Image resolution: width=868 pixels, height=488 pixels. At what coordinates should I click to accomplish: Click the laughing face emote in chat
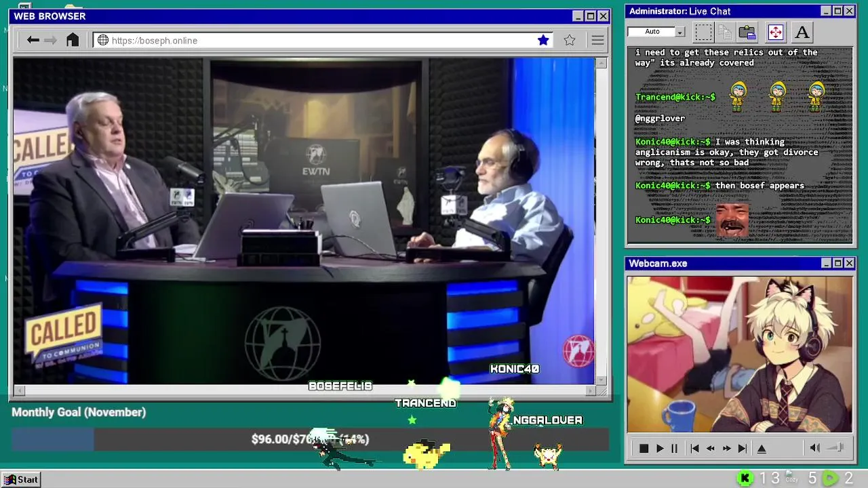coord(732,220)
